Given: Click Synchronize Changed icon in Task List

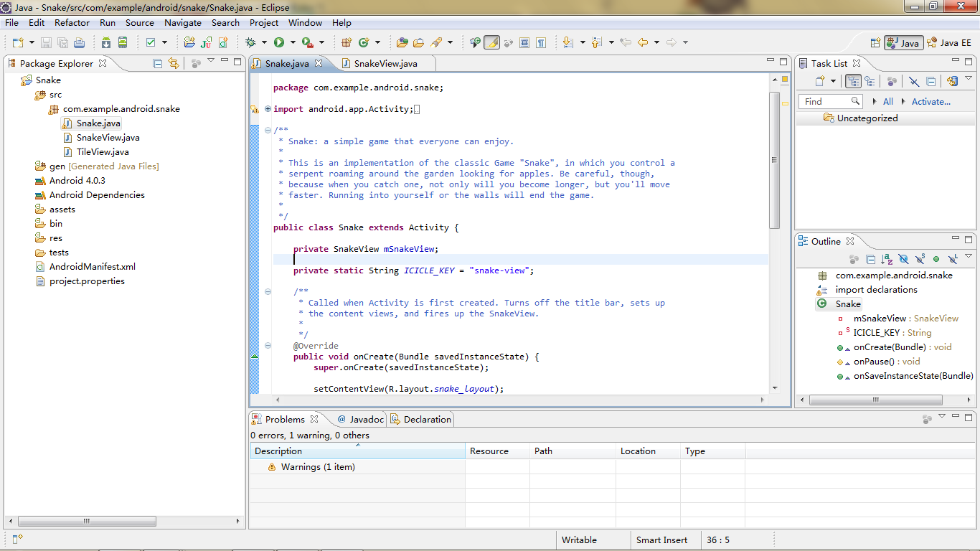Looking at the screenshot, I should click(952, 81).
